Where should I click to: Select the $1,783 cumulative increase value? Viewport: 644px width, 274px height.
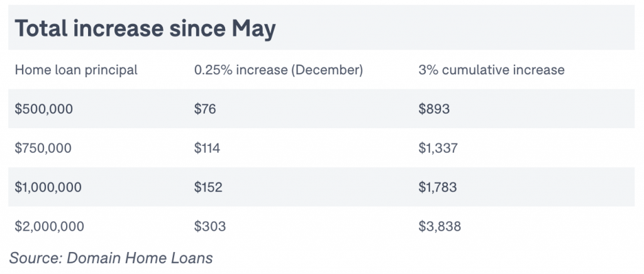click(x=438, y=187)
